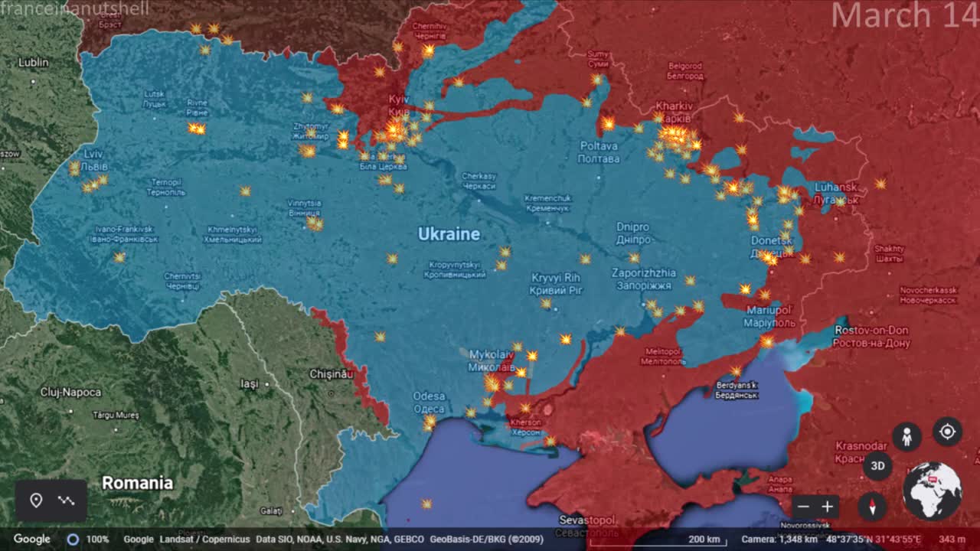Select the Kherson city label

click(526, 427)
